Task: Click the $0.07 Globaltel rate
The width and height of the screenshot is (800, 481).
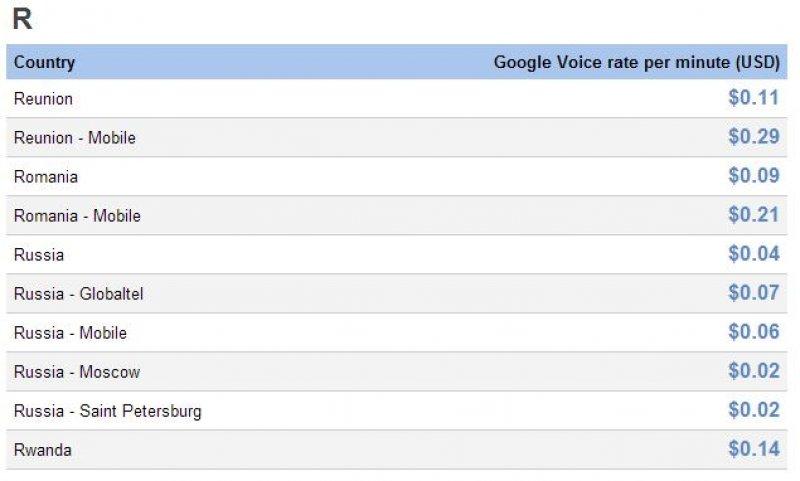Action: (753, 293)
